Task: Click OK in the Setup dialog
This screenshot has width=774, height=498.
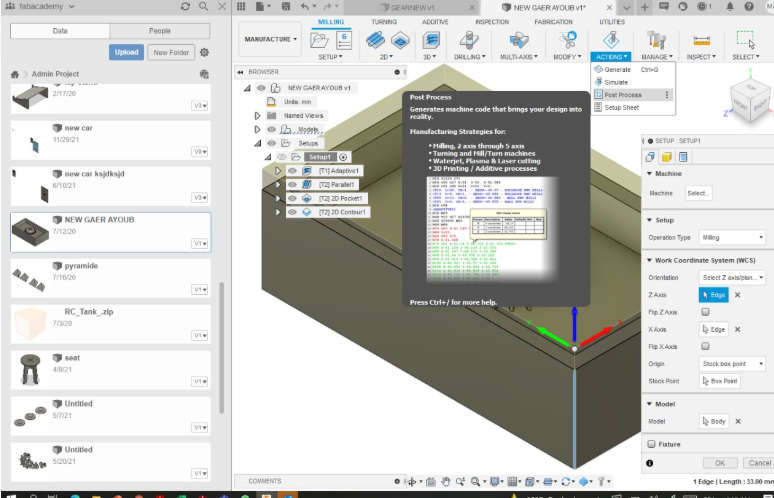Action: pos(720,463)
